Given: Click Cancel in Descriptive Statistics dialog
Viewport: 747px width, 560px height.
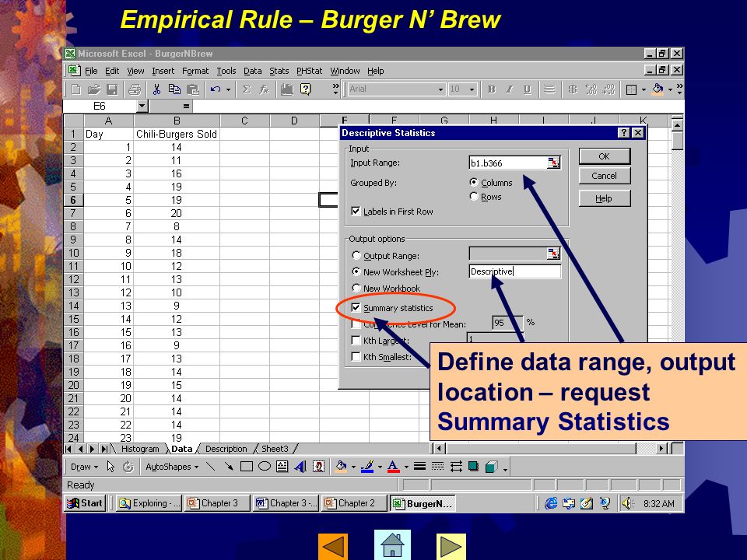Looking at the screenshot, I should click(604, 176).
